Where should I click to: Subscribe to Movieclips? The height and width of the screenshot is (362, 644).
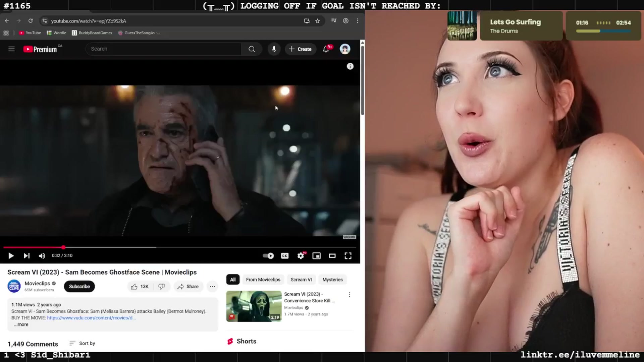tap(79, 287)
